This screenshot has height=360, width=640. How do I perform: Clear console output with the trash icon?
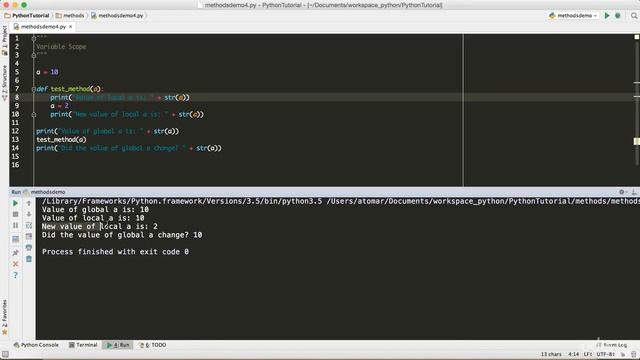[29, 259]
